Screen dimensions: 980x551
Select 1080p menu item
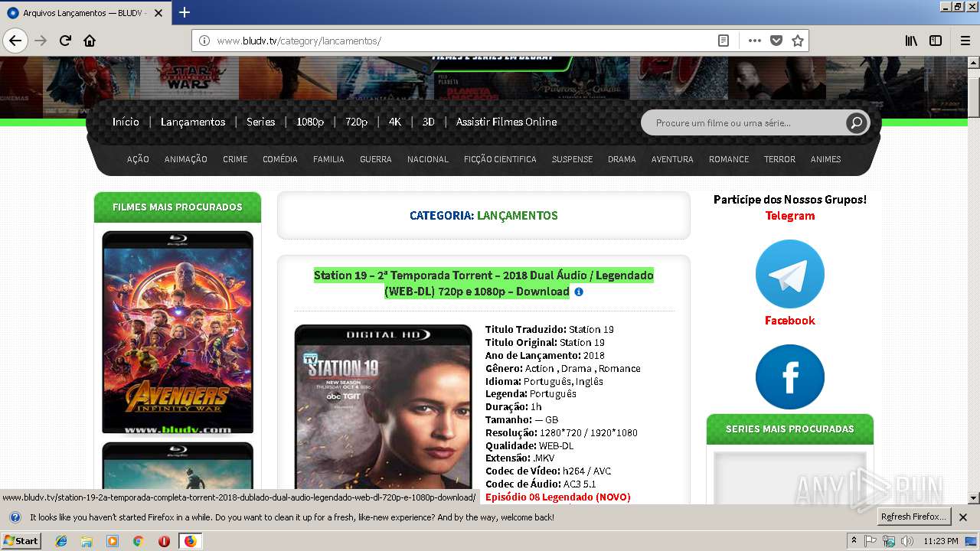point(310,122)
